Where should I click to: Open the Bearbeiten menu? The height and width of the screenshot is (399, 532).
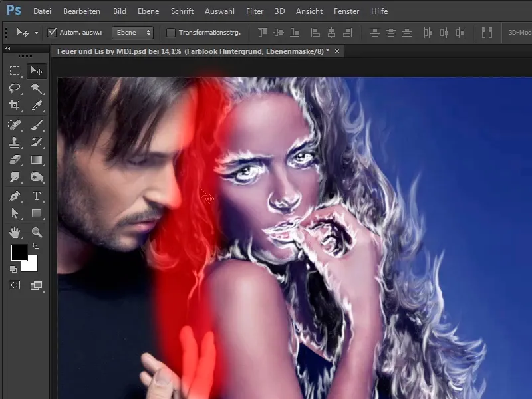(x=81, y=11)
